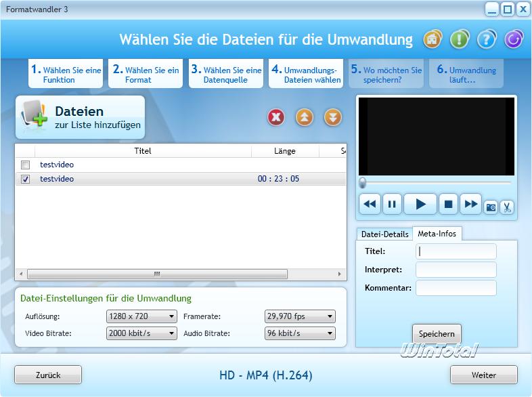The height and width of the screenshot is (397, 532).
Task: Click the horizontal scrollbar of file list
Action: pos(158,274)
